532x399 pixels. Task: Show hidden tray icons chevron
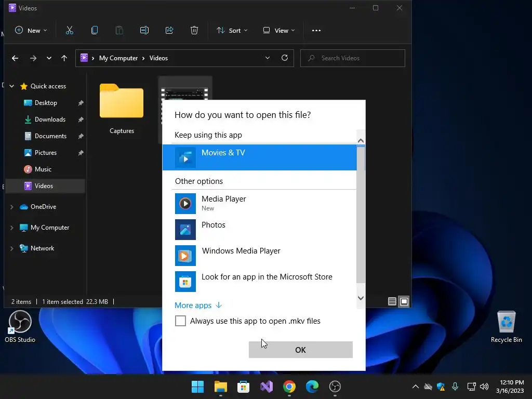(415, 387)
